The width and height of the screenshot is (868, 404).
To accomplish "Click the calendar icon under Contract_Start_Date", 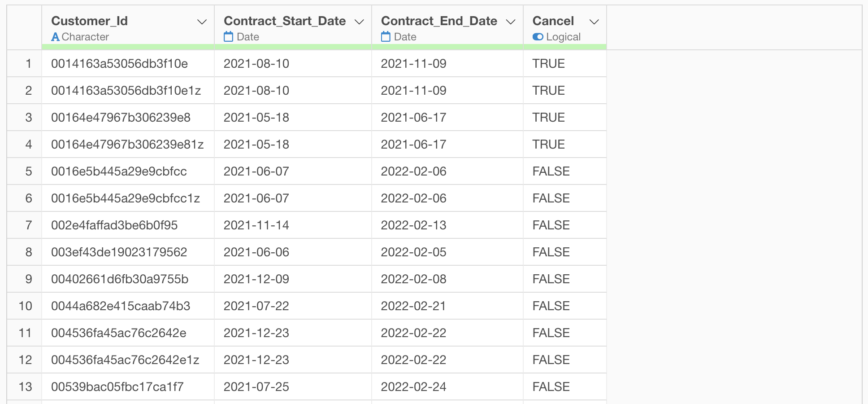I will 228,36.
